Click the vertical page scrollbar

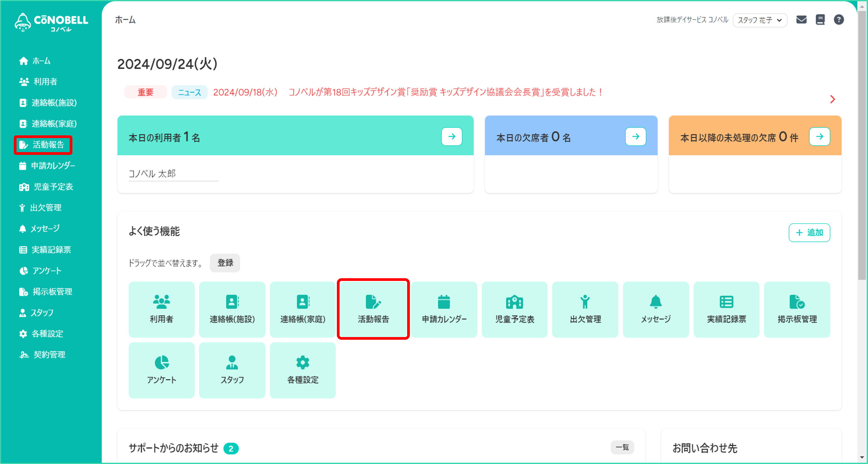click(862, 145)
